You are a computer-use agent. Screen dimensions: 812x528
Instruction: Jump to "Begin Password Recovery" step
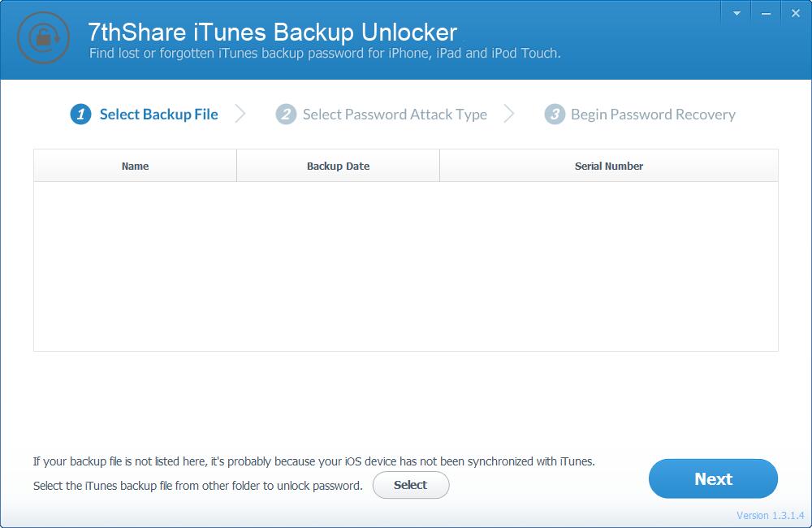pyautogui.click(x=653, y=115)
